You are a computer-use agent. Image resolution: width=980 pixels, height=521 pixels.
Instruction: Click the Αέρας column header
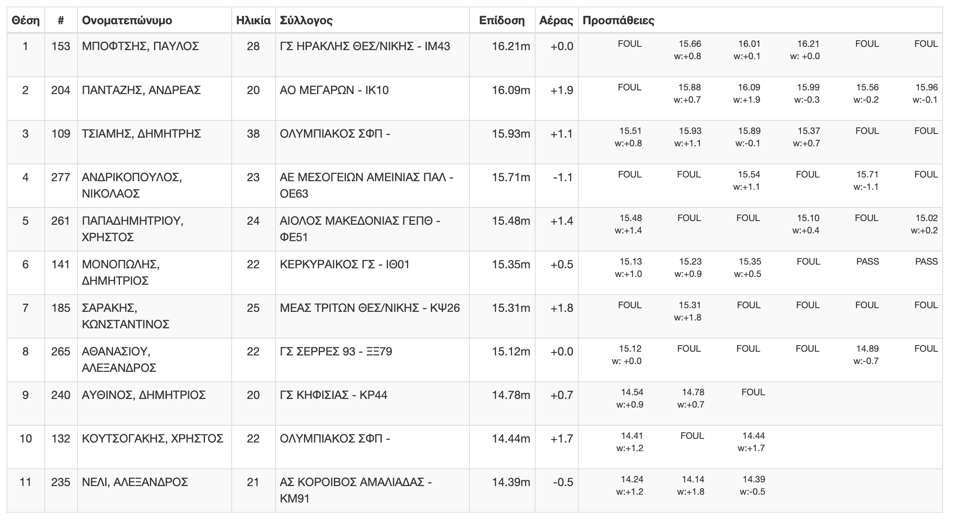point(556,20)
